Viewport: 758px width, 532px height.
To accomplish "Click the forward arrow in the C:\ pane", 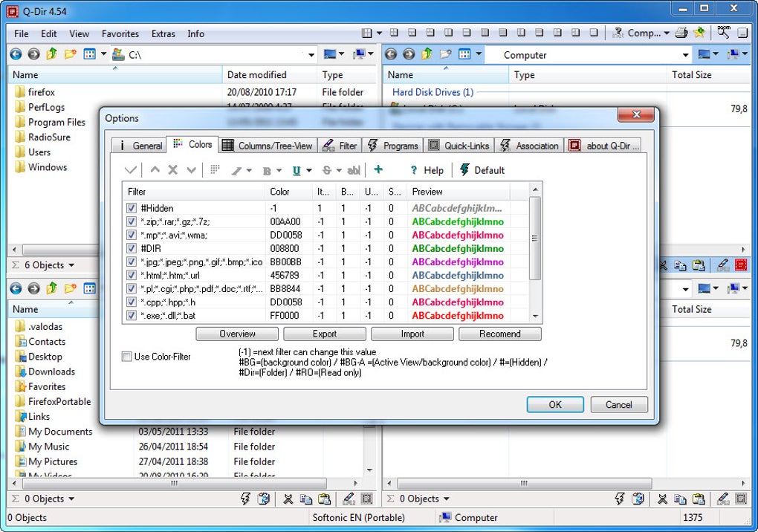I will tap(33, 54).
